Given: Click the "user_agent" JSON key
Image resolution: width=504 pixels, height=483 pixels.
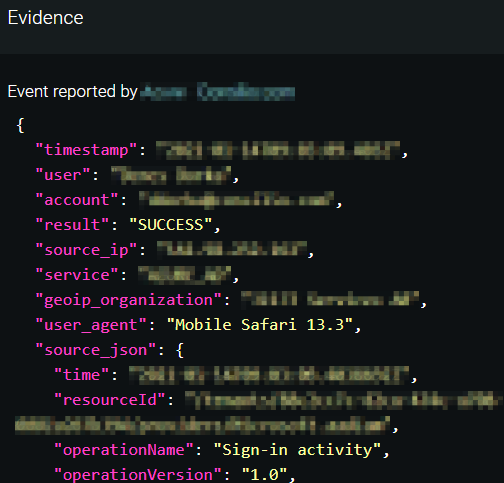Looking at the screenshot, I should pyautogui.click(x=91, y=325).
